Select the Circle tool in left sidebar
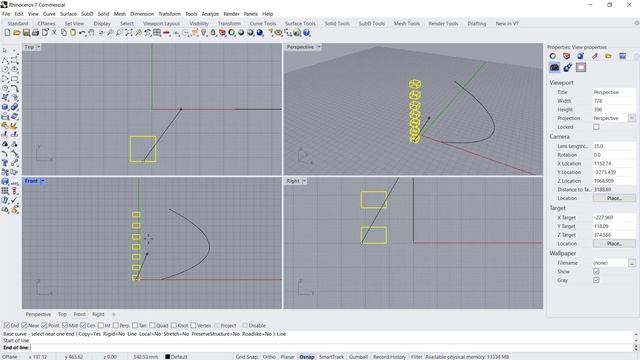640x360 pixels. click(5, 69)
